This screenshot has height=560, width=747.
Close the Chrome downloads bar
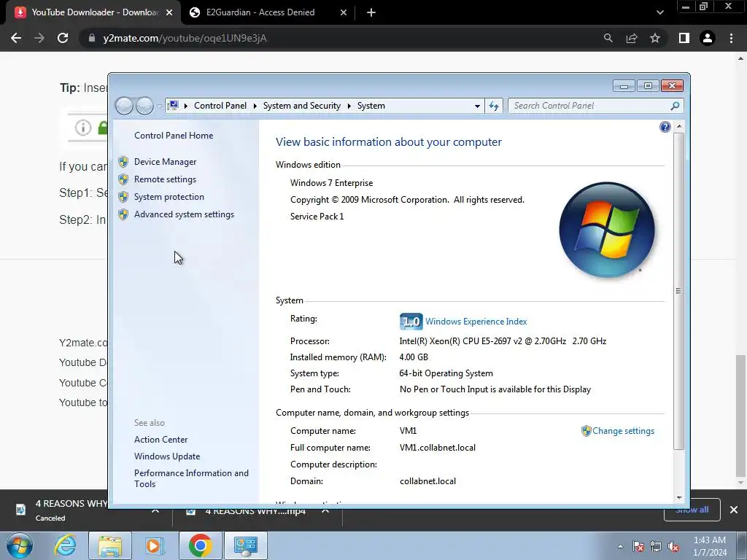pos(734,510)
